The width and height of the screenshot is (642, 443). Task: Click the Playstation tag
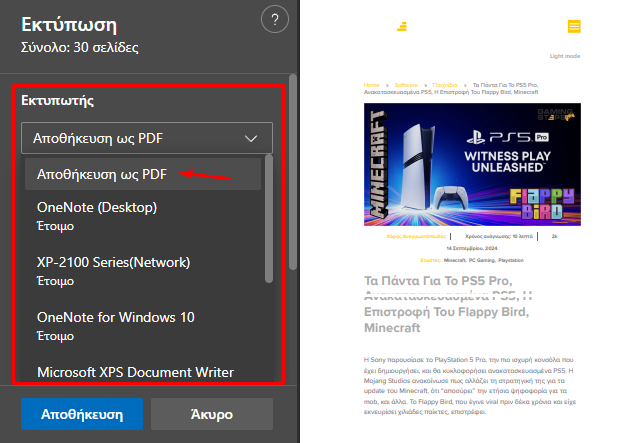511,260
